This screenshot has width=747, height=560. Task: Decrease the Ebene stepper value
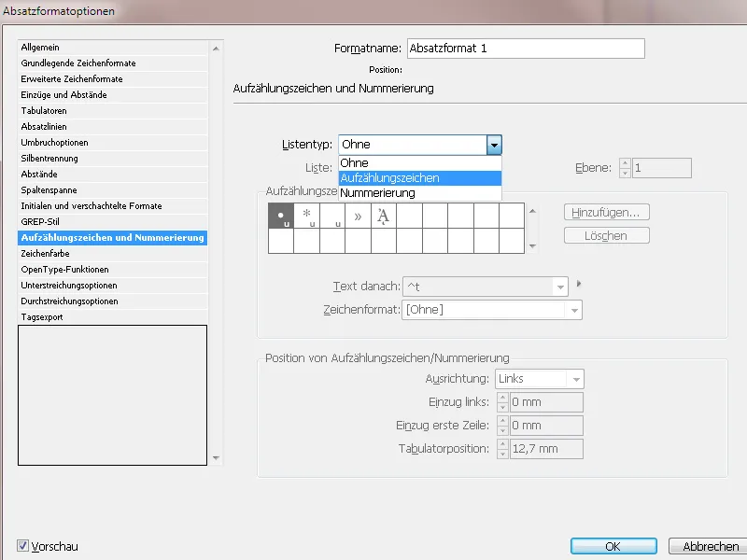click(x=625, y=173)
